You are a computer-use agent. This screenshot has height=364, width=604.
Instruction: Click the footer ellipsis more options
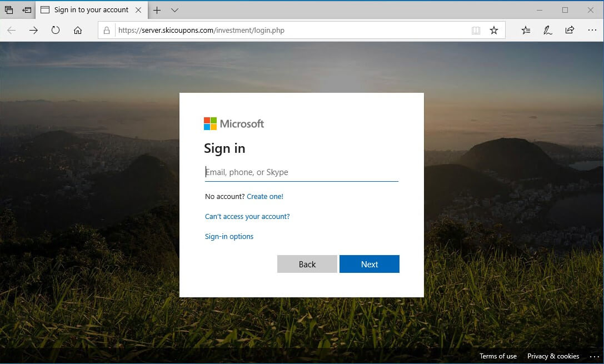595,356
